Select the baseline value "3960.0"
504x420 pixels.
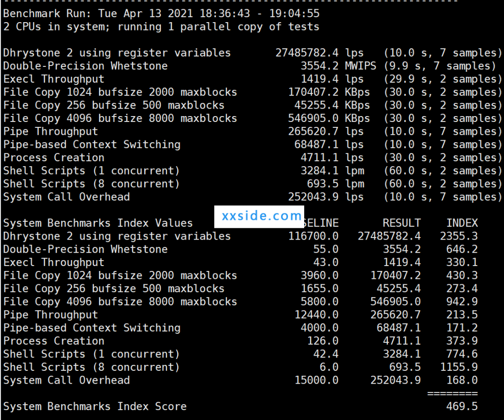pos(320,275)
